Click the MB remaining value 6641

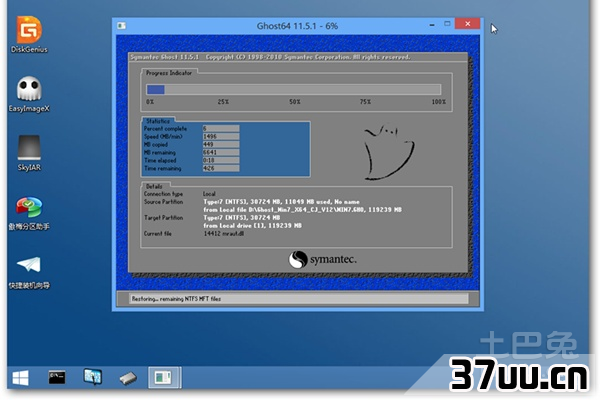tap(221, 152)
